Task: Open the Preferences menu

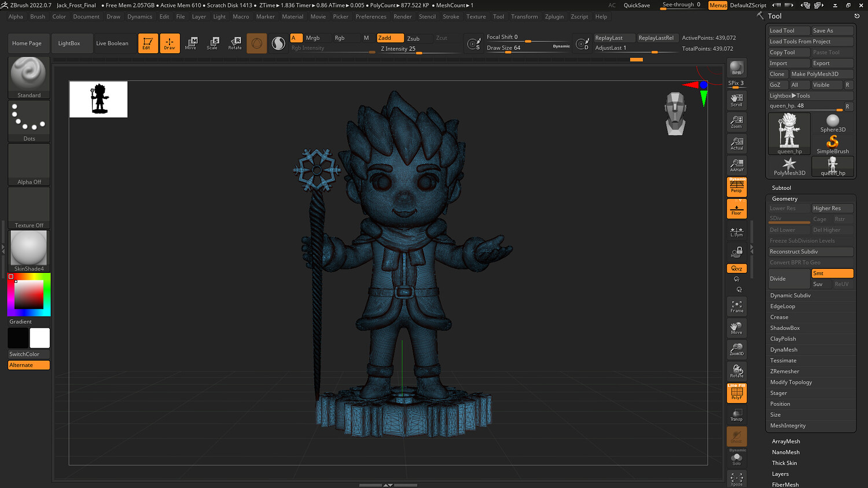Action: point(371,17)
